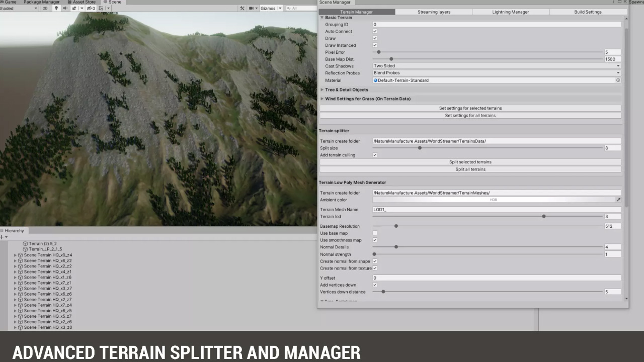Screen dimensions: 644x362
Task: Toggle 2D view mode in Scene toolbar
Action: (x=45, y=8)
